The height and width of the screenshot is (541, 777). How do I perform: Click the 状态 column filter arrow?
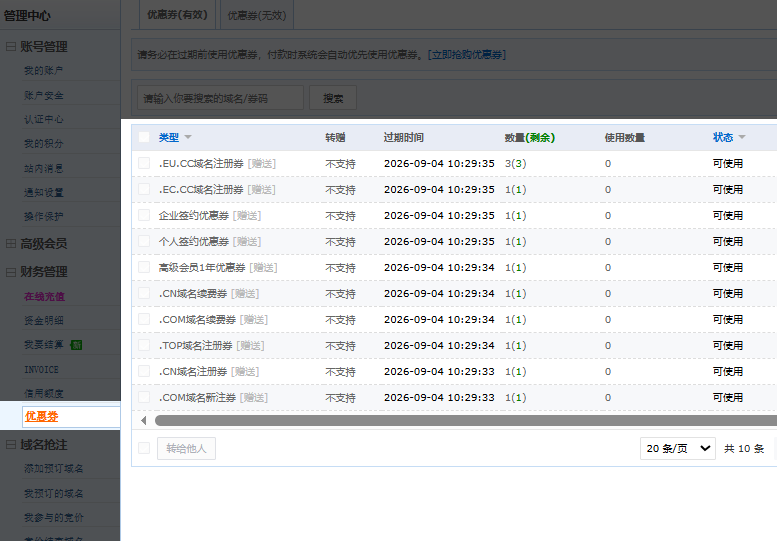coord(742,137)
